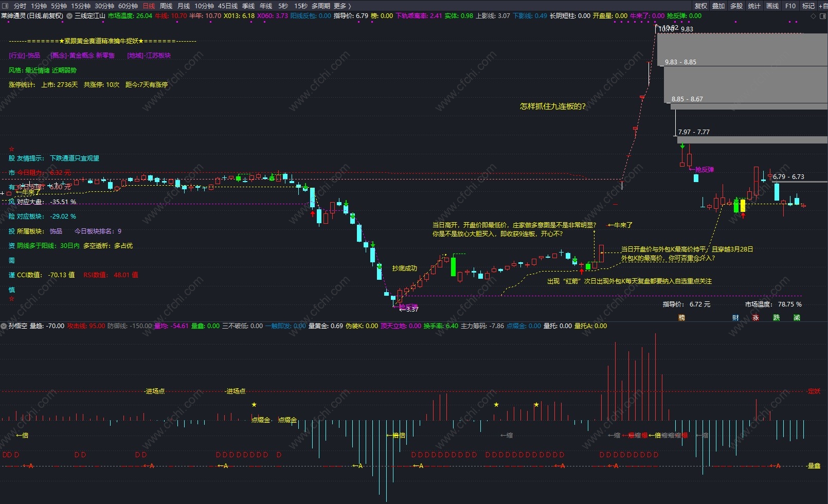This screenshot has height=504, width=828.
Task: Select the 5分钟 period tab
Action: pyautogui.click(x=59, y=6)
